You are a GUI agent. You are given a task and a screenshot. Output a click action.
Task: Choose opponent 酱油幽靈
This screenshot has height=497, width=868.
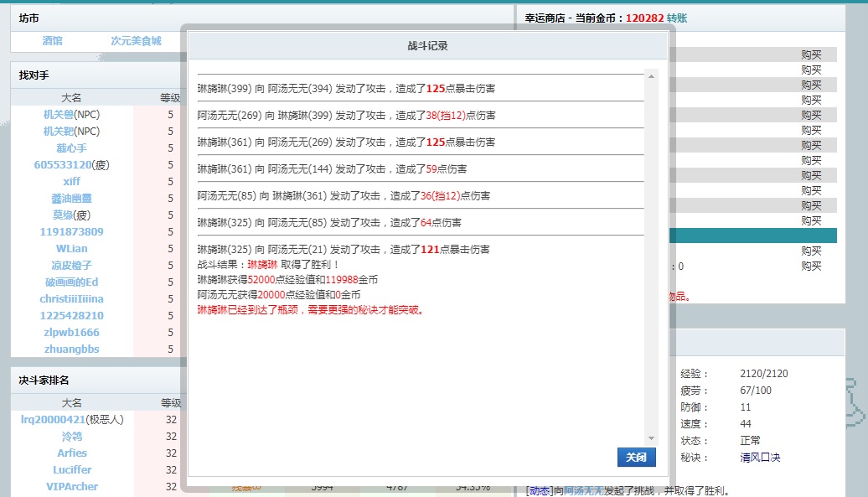point(71,198)
